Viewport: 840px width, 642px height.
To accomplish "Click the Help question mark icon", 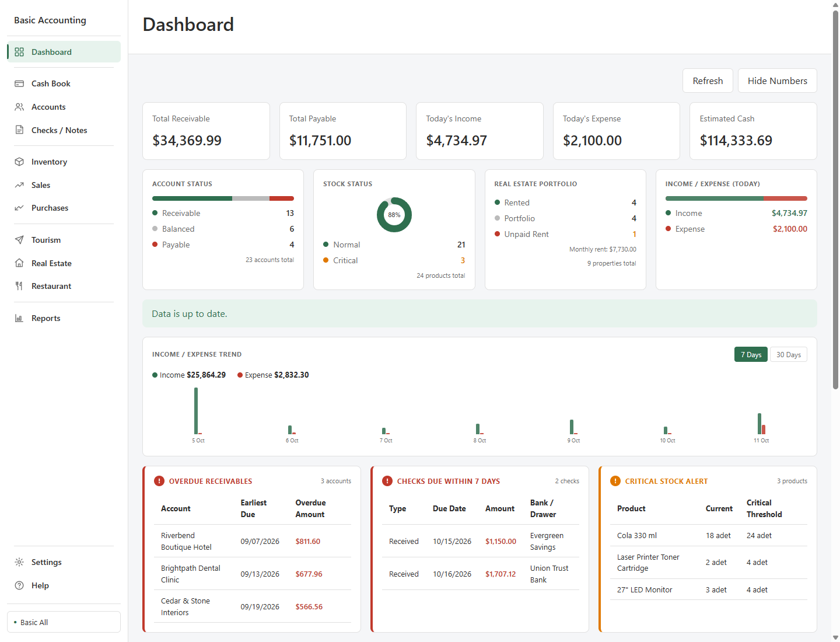I will pos(19,585).
